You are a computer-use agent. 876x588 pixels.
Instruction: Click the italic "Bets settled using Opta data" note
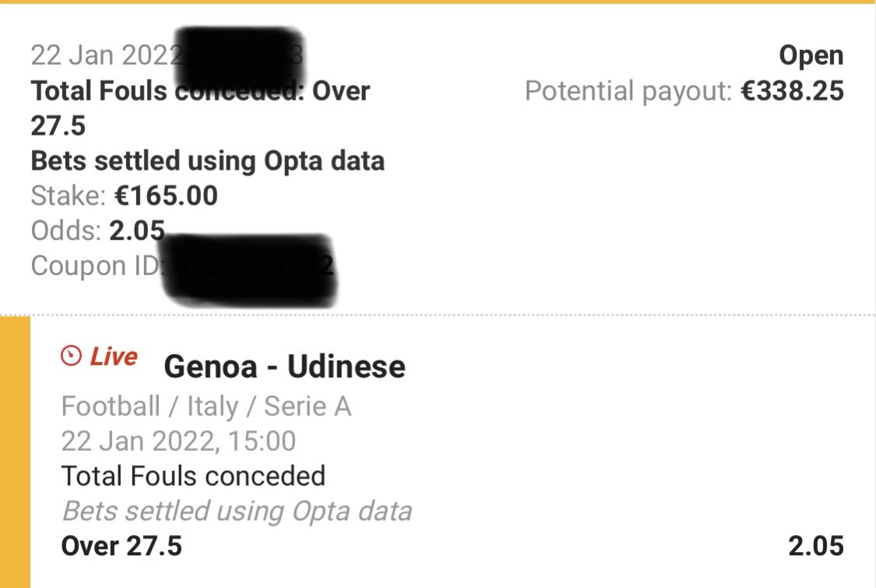coord(236,511)
